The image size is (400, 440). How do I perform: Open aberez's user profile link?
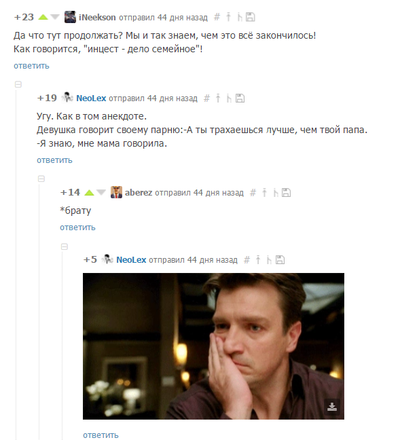tap(138, 193)
